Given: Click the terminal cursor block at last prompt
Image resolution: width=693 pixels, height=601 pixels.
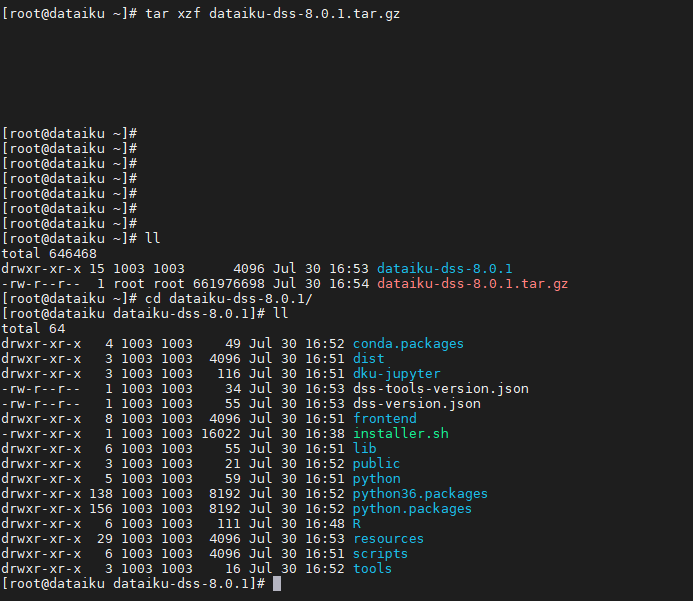Looking at the screenshot, I should click(x=277, y=584).
